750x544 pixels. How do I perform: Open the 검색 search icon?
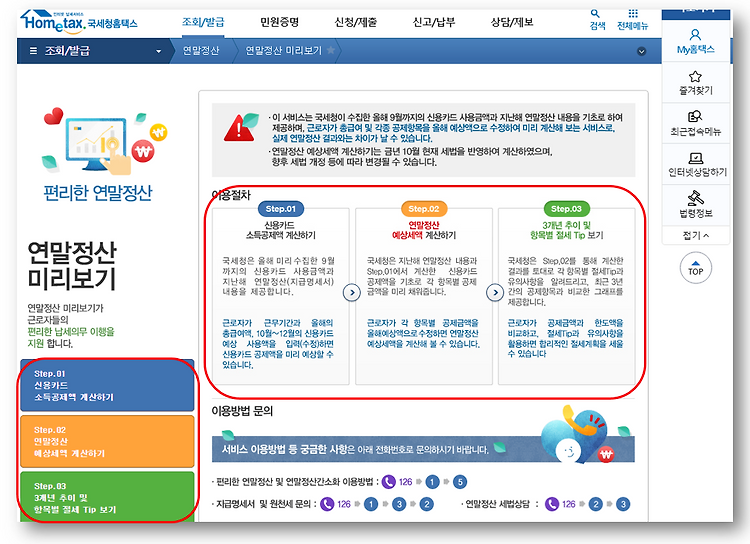pos(595,13)
